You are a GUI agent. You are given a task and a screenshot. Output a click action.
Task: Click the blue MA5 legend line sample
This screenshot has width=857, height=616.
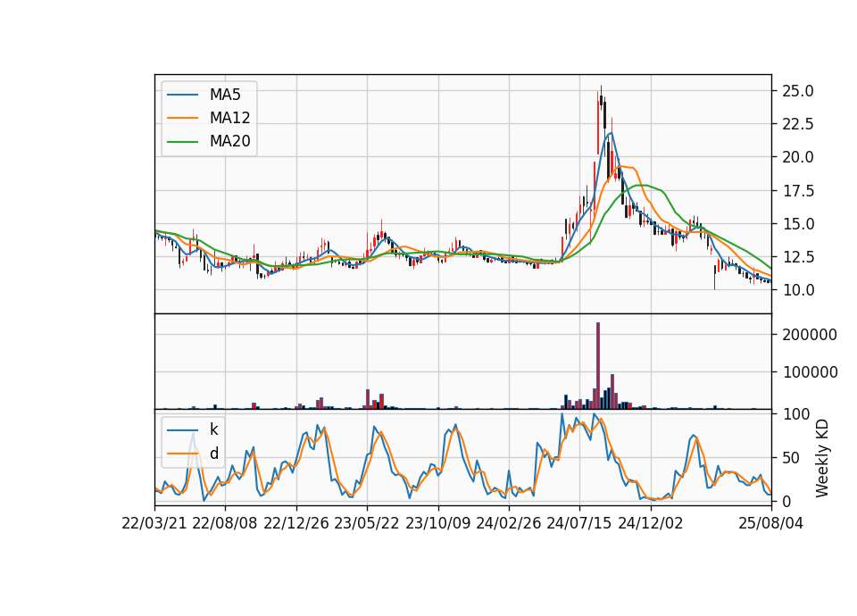(x=182, y=96)
